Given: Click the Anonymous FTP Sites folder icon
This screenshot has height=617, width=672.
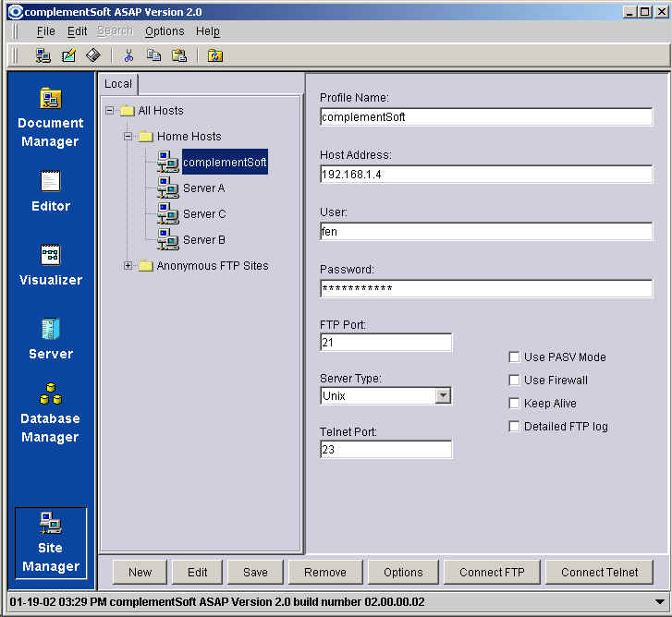Looking at the screenshot, I should pyautogui.click(x=146, y=266).
